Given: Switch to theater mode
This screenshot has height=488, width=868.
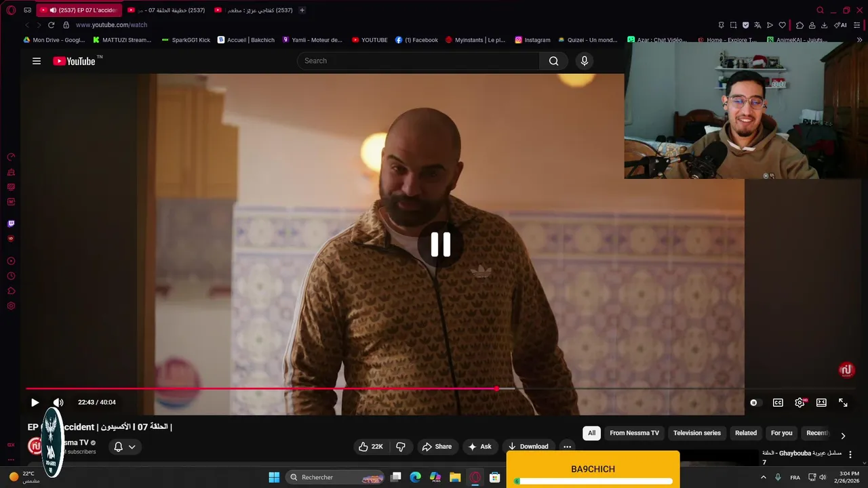Looking at the screenshot, I should click(821, 403).
